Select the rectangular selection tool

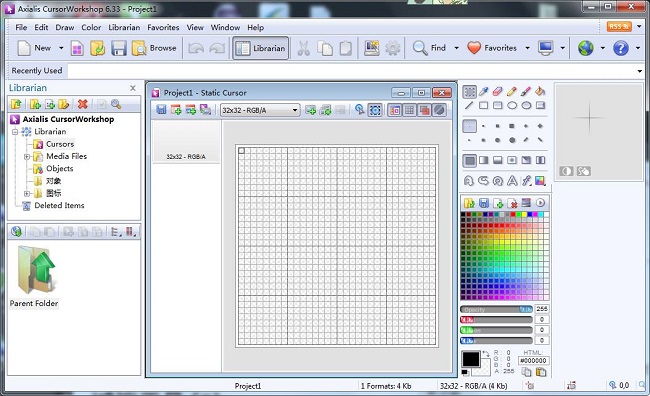[x=469, y=92]
